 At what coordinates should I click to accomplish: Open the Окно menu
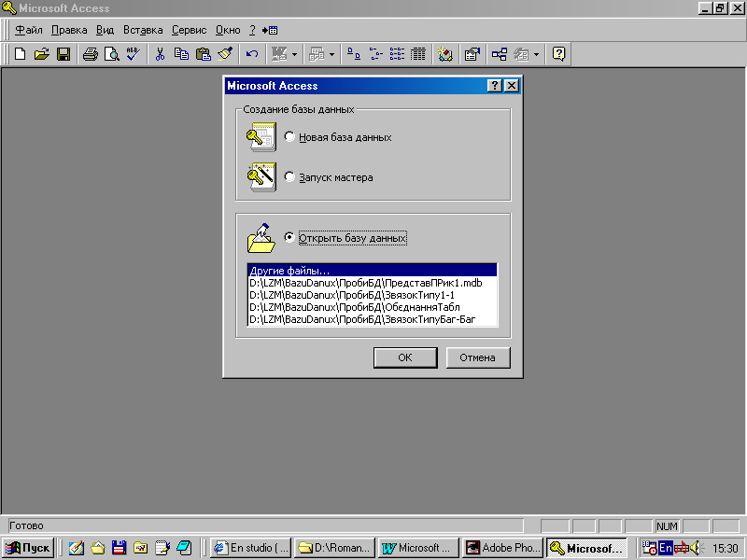tap(228, 30)
